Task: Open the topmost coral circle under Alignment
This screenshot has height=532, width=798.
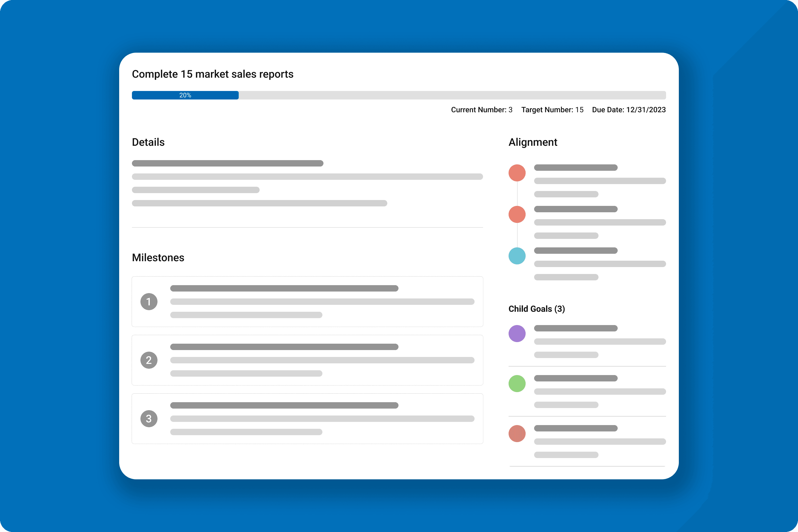Action: click(x=517, y=173)
